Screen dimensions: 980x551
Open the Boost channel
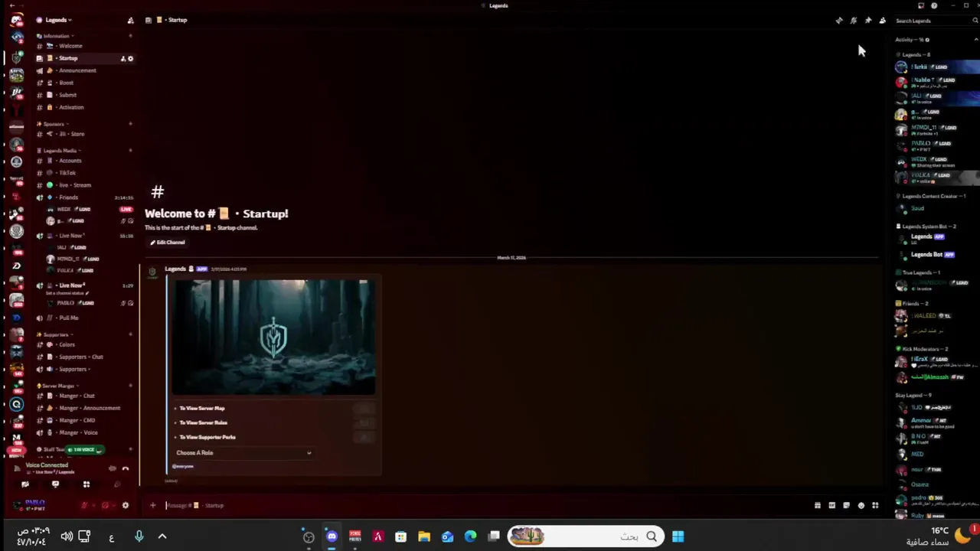[x=84, y=83]
